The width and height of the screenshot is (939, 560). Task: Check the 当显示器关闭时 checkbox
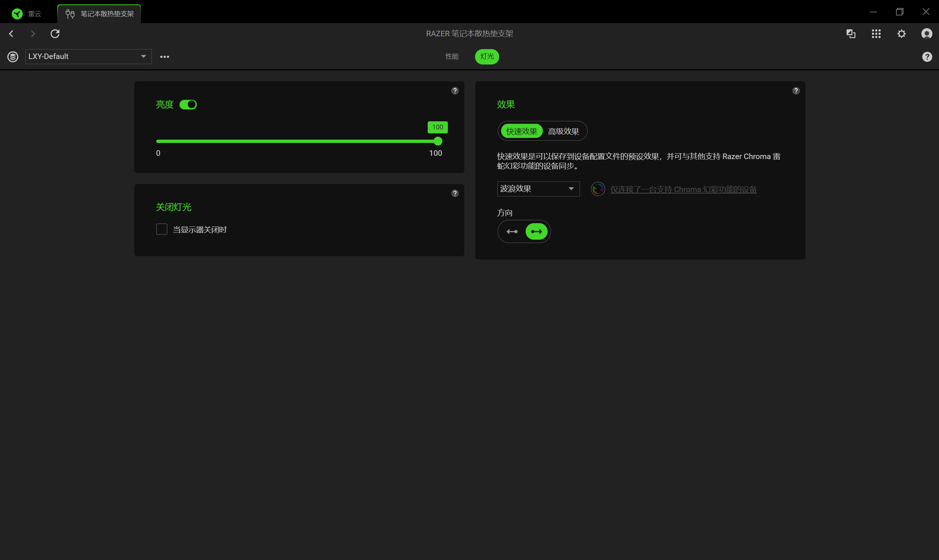click(162, 229)
